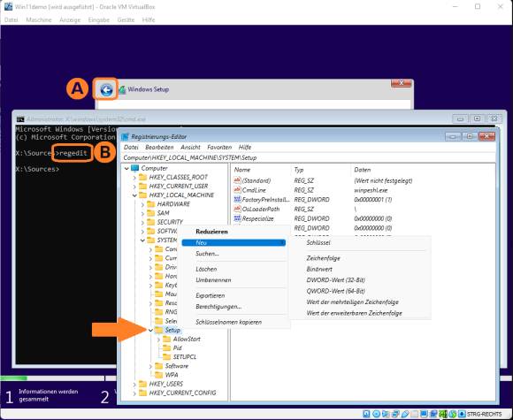
Task: Click the blue back arrow in Windows Setup
Action: coord(106,89)
